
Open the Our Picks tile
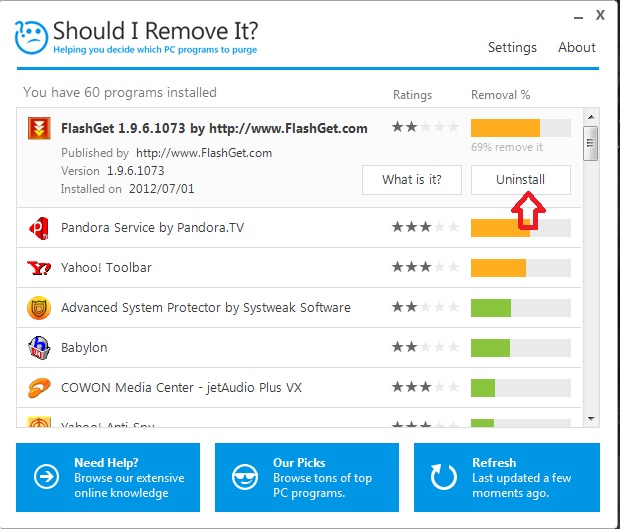(307, 477)
